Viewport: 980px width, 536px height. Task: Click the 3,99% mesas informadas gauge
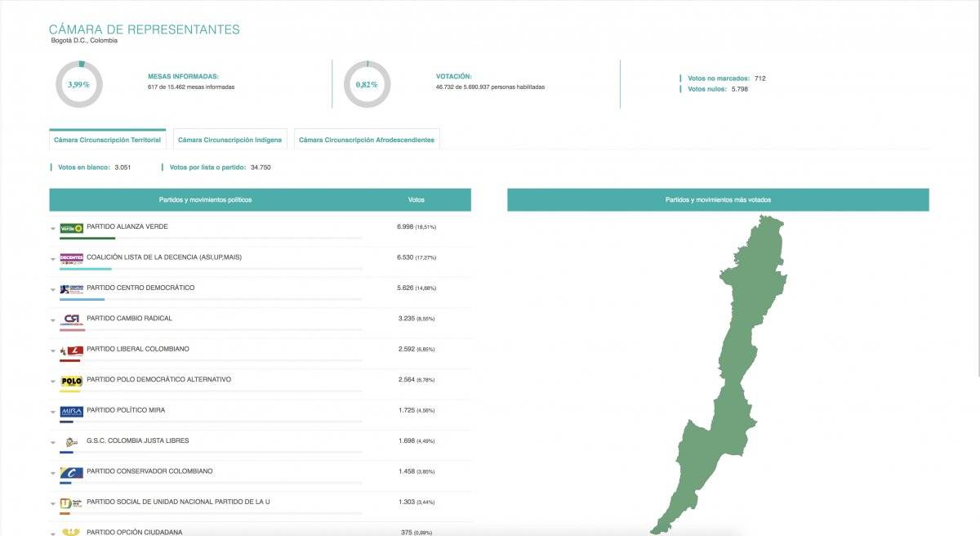[78, 84]
